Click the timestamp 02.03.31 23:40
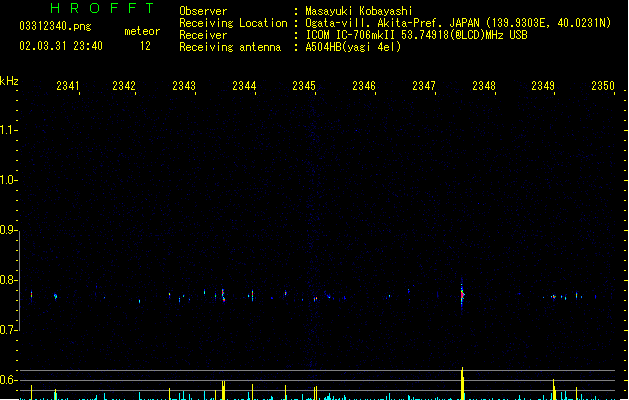Image resolution: width=629 pixels, height=400 pixels. tap(61, 46)
